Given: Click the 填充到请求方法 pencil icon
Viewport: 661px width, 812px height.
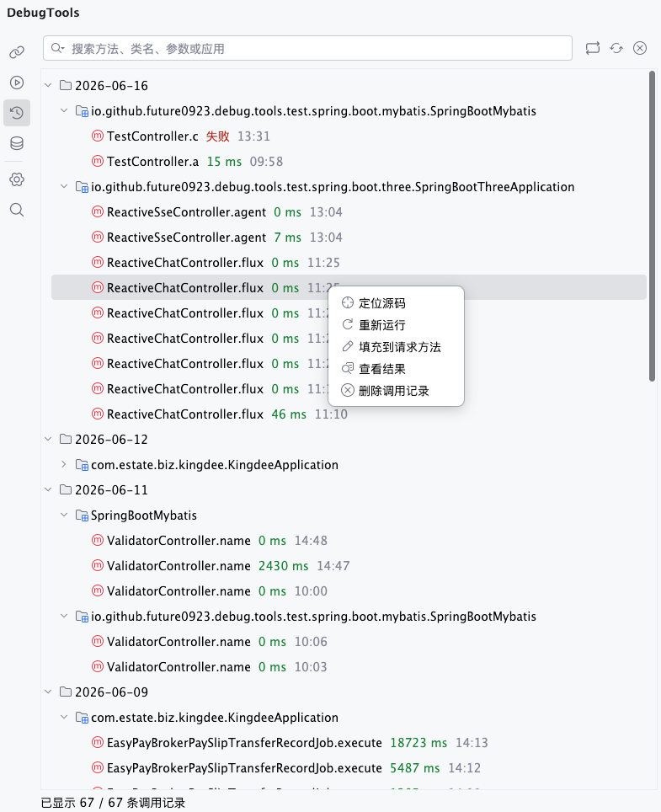Looking at the screenshot, I should coord(348,346).
